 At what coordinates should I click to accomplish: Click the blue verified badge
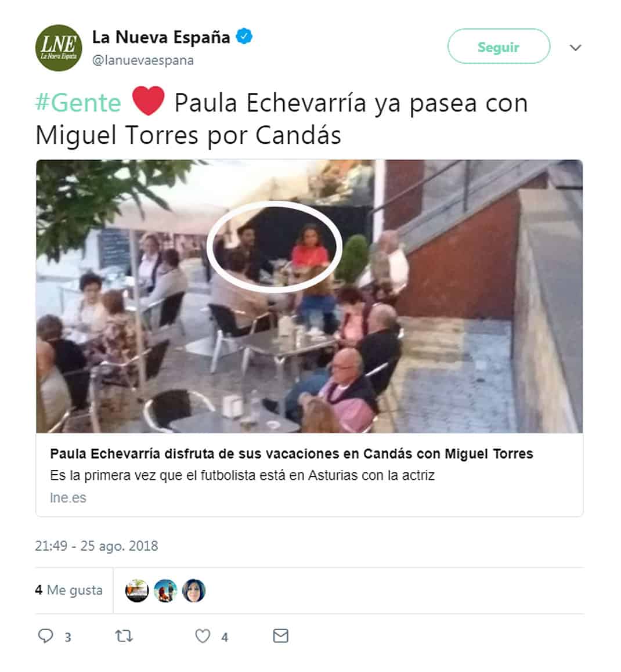coord(244,37)
